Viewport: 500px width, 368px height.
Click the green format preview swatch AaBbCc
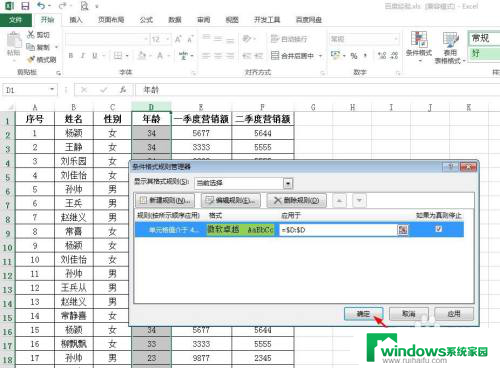click(x=241, y=229)
